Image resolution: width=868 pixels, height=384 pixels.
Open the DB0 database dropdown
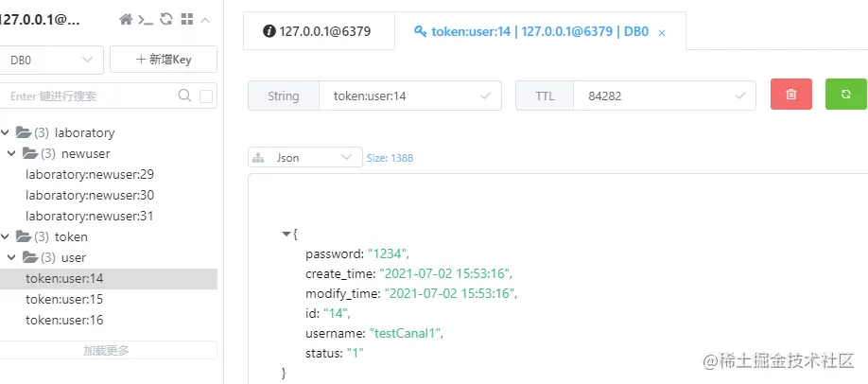(51, 60)
